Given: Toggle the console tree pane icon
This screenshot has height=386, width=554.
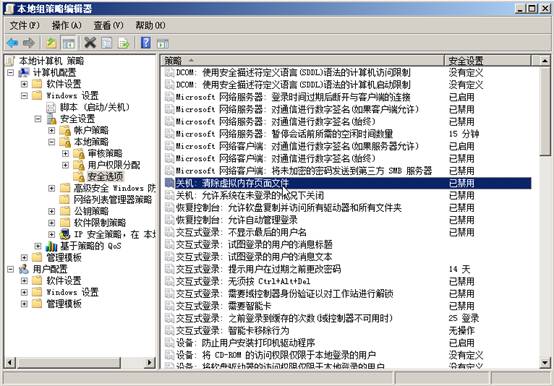Looking at the screenshot, I should click(x=69, y=43).
